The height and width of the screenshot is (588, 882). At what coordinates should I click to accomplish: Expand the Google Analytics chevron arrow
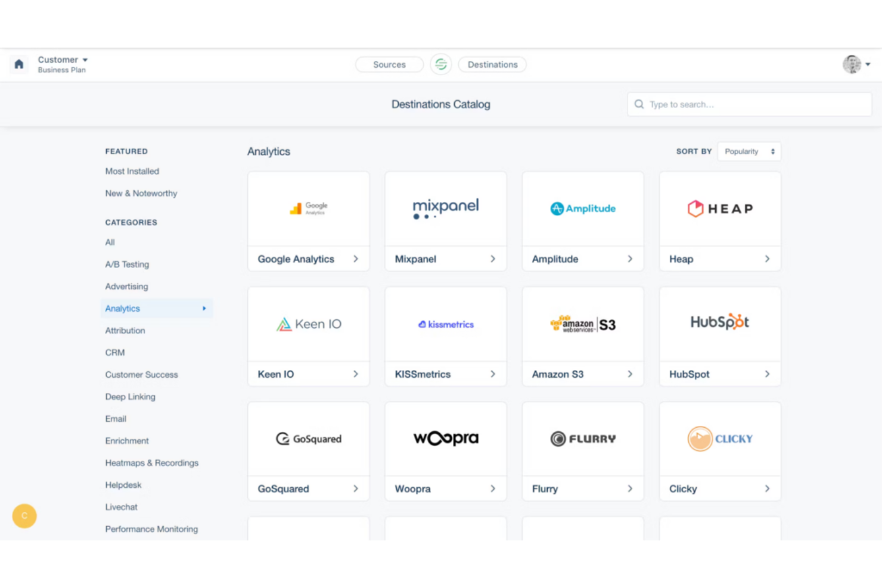[356, 259]
